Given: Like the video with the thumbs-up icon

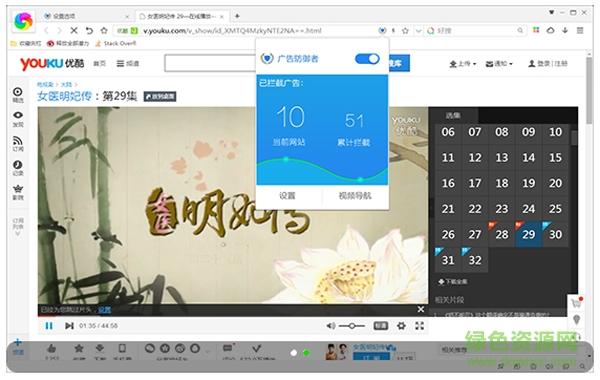Looking at the screenshot, I should (52, 349).
